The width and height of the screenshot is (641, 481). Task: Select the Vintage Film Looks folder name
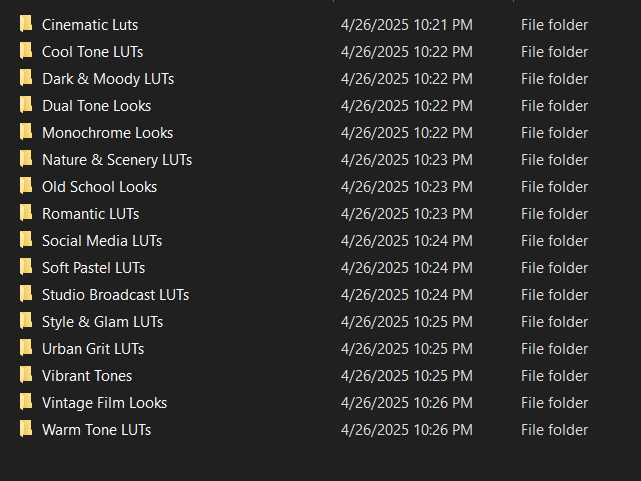click(x=104, y=402)
